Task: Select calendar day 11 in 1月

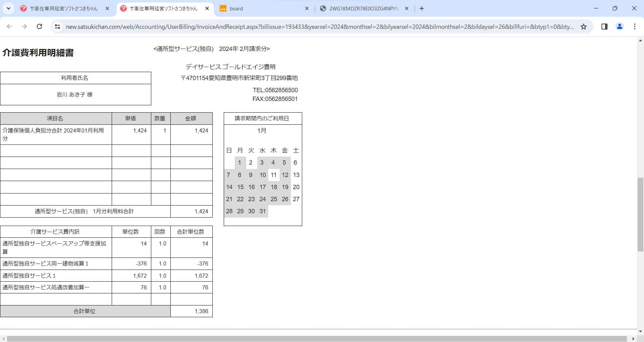Action: (x=274, y=175)
